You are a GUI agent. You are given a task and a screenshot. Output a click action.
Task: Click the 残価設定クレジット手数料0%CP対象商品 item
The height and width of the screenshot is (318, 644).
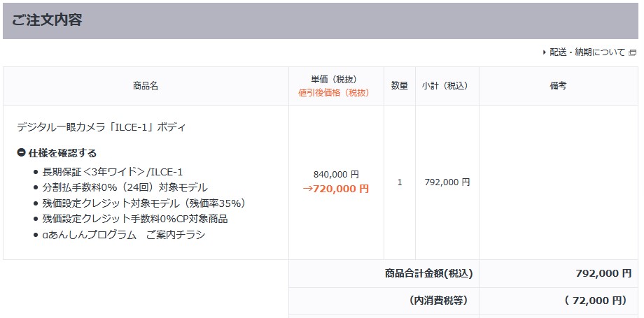[134, 219]
